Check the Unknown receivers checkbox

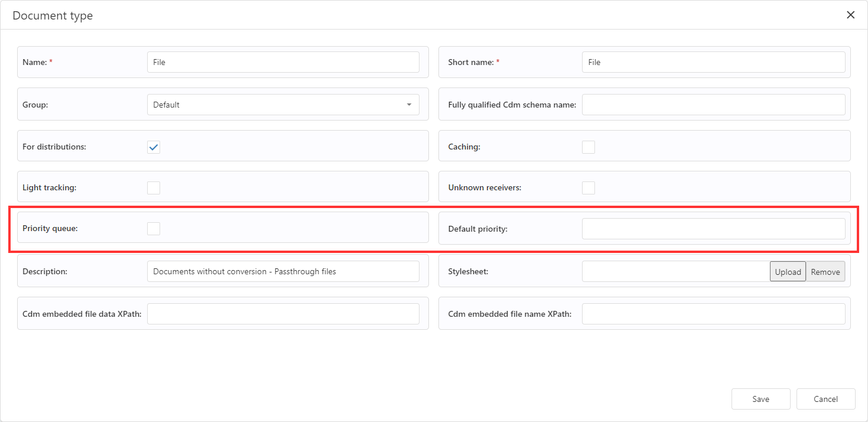(589, 188)
